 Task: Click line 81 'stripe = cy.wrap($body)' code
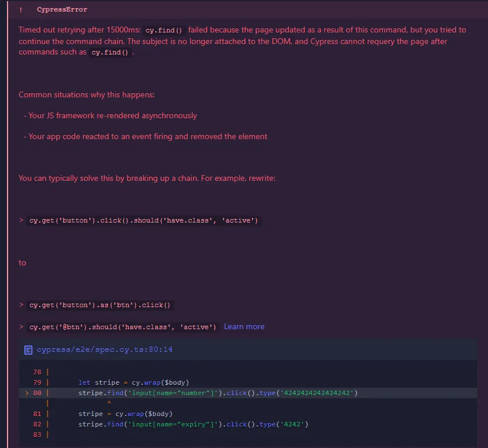[x=125, y=414]
